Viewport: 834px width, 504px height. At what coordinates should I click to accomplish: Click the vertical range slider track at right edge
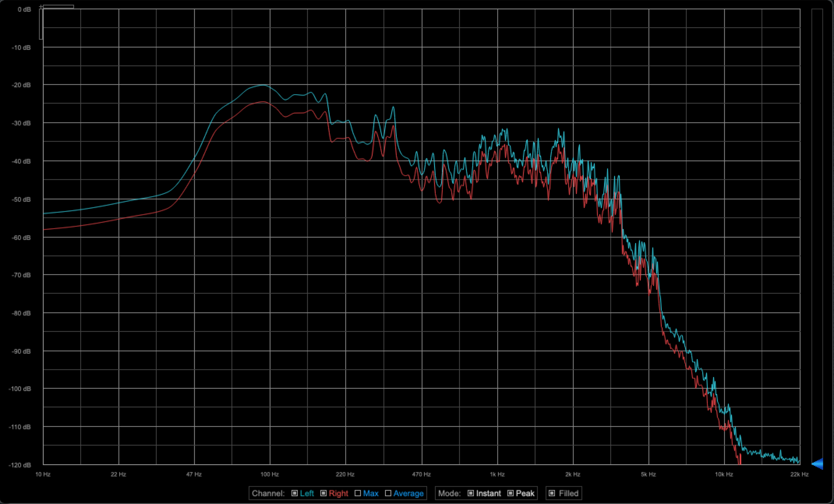(817, 234)
